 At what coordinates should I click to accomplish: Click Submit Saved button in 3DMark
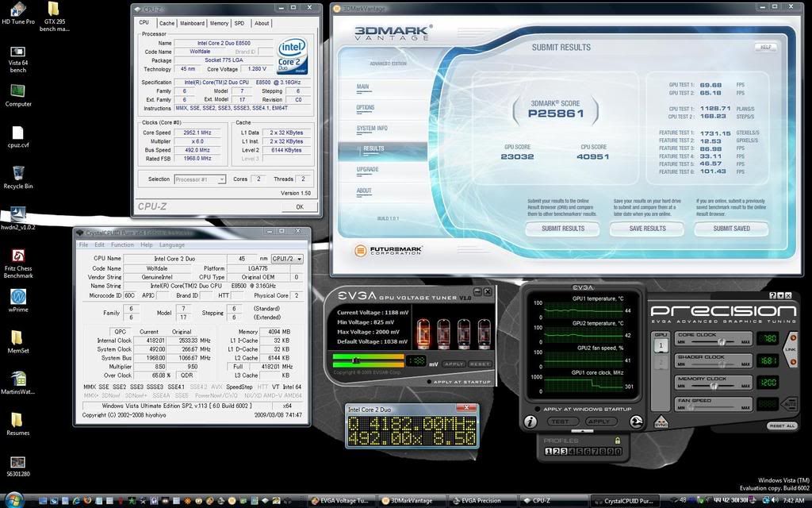(x=732, y=229)
